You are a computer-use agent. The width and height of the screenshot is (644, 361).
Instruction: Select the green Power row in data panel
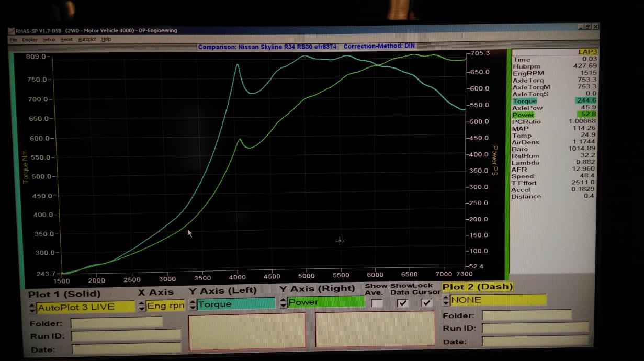tap(553, 115)
